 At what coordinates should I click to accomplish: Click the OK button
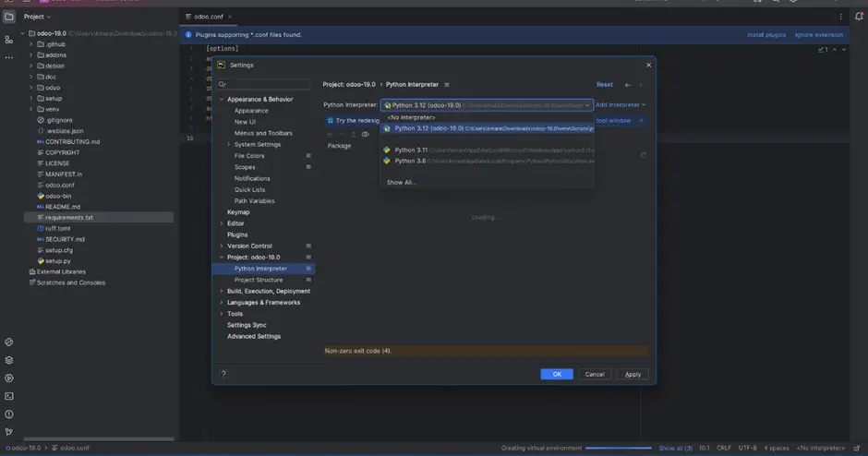point(556,374)
